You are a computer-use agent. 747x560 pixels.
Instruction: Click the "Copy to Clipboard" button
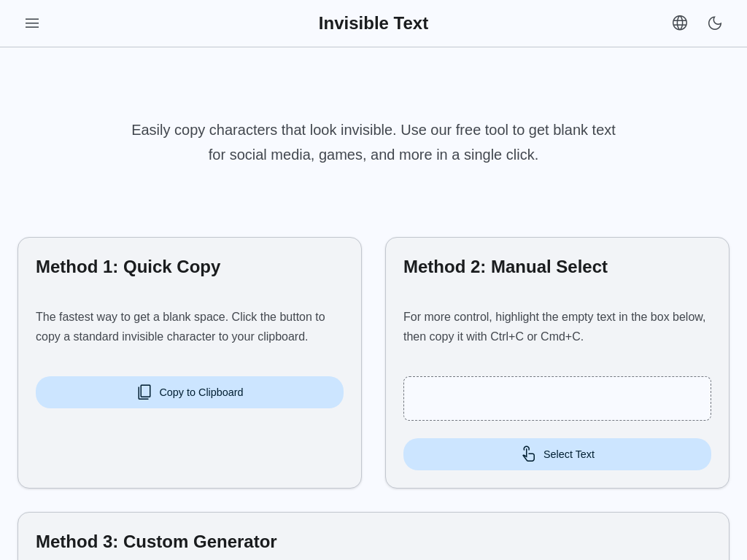[x=190, y=392]
